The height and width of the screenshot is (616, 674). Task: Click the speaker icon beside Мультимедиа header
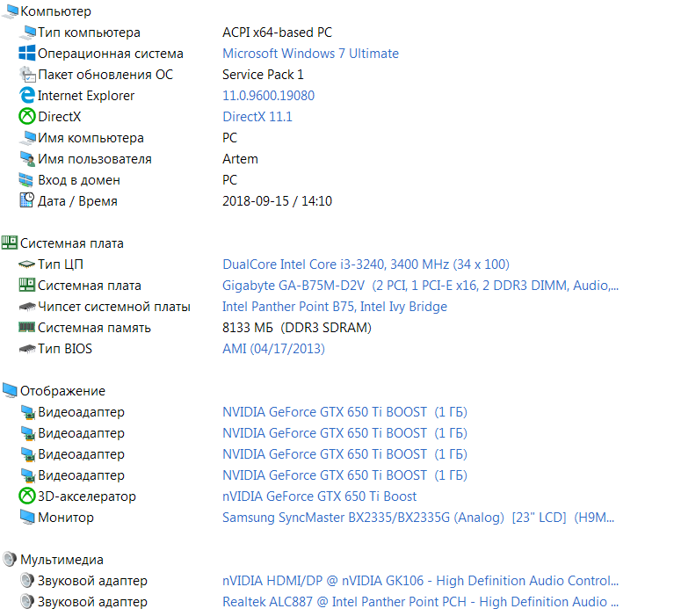(10, 560)
